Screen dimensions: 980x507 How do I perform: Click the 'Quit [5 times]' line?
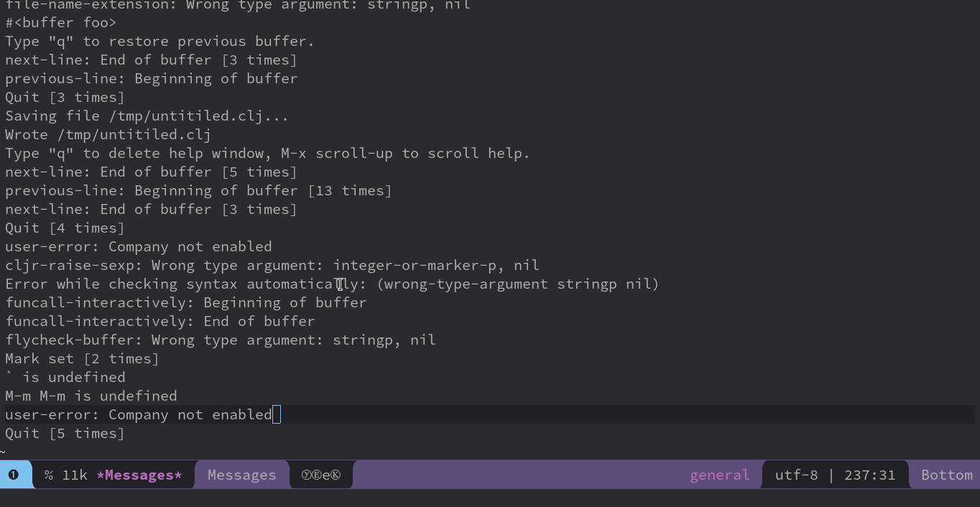(x=65, y=433)
